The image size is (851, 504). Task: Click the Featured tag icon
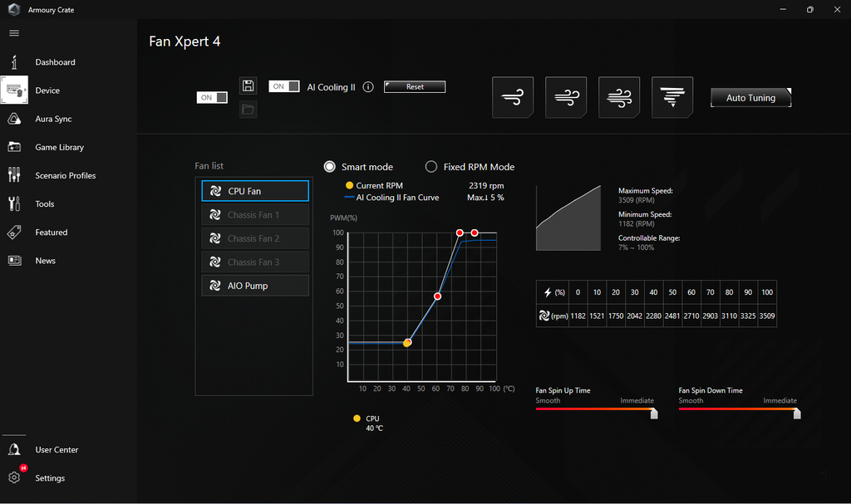[14, 232]
